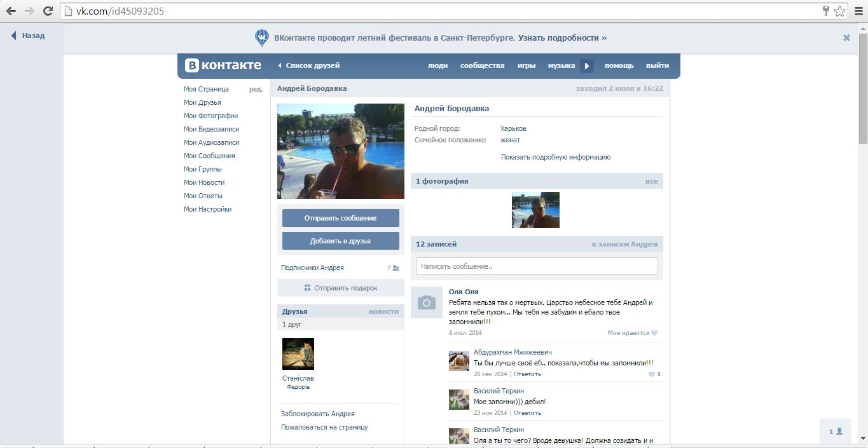
Task: Open the photo thumbnail under 1 фотография
Action: [535, 210]
